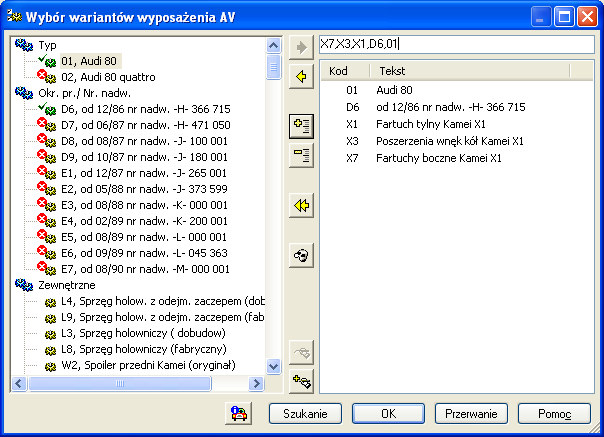The image size is (604, 437).
Task: Click the yellow double left arrow button
Action: pyautogui.click(x=301, y=205)
